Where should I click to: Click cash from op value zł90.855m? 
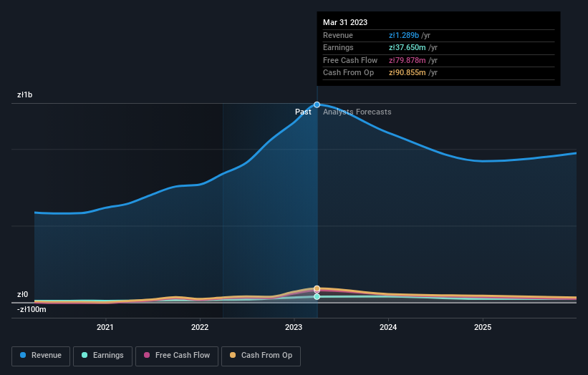(x=408, y=73)
